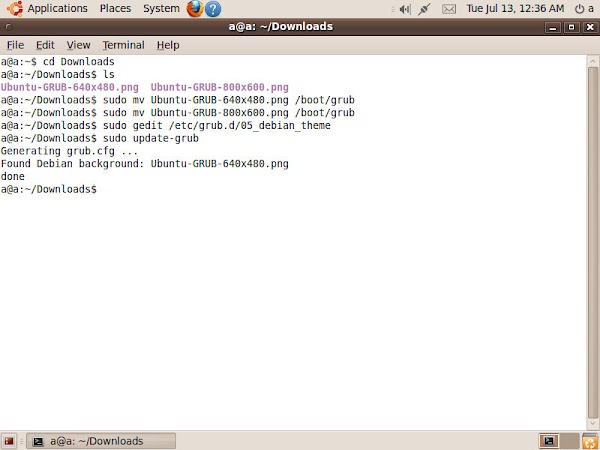600x450 pixels.
Task: Open the Help question-mark launcher
Action: click(213, 9)
